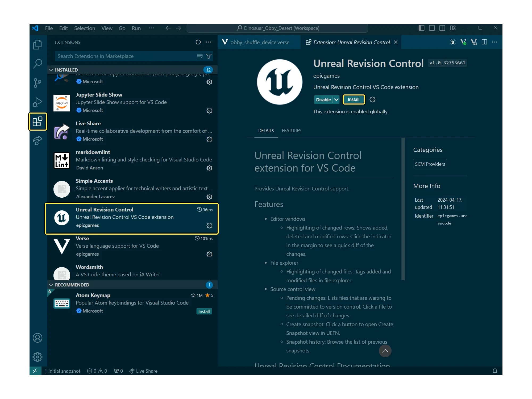Open notifications bell in status bar
The width and height of the screenshot is (532, 399).
pyautogui.click(x=495, y=371)
